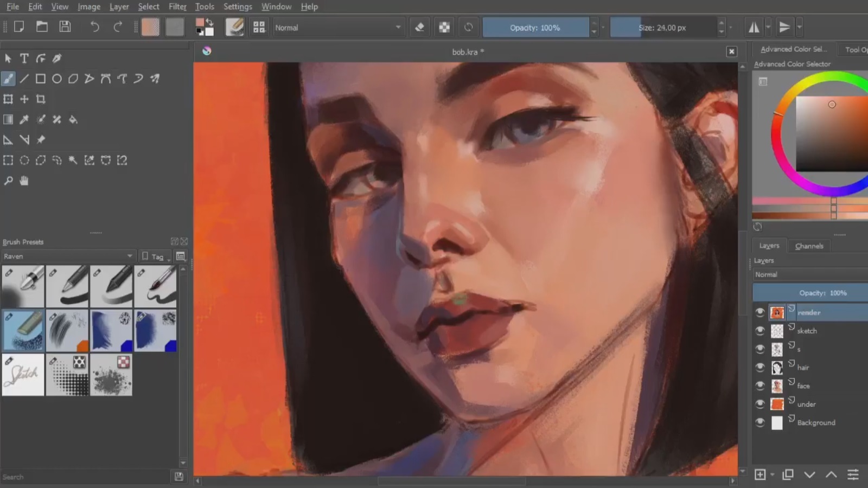Open vertical mirror options arrow
Screen dimensions: 868x488
pyautogui.click(x=799, y=27)
